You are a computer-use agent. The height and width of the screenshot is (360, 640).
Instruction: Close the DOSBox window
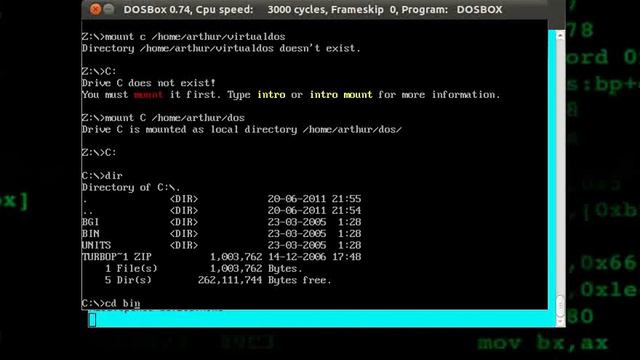click(x=95, y=9)
